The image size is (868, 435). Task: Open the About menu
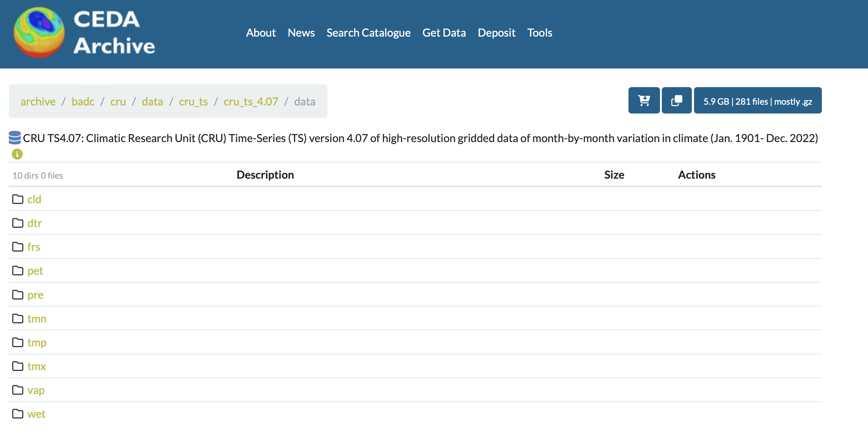[x=261, y=33]
